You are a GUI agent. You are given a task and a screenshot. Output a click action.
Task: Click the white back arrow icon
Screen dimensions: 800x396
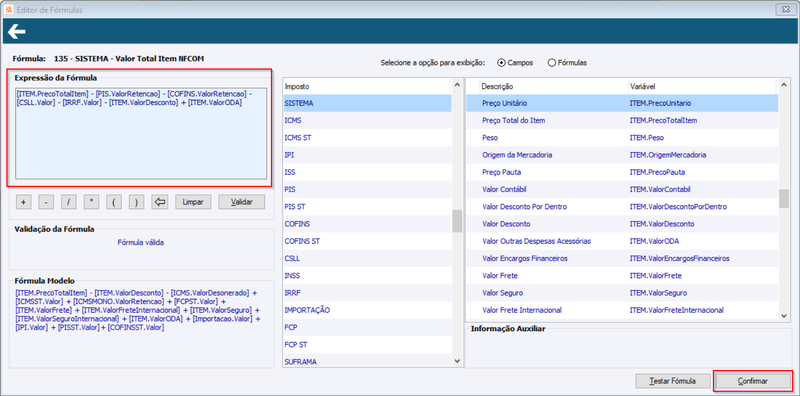coord(17,33)
